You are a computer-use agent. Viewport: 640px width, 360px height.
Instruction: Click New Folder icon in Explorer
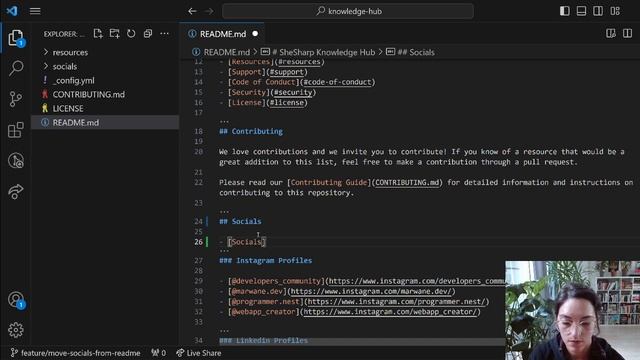click(x=114, y=34)
